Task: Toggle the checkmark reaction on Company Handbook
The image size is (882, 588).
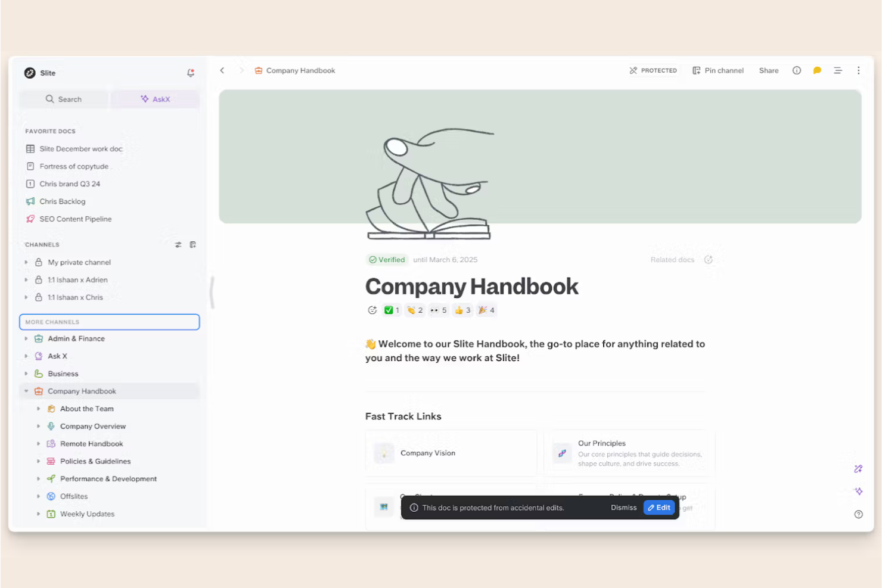Action: click(x=392, y=310)
